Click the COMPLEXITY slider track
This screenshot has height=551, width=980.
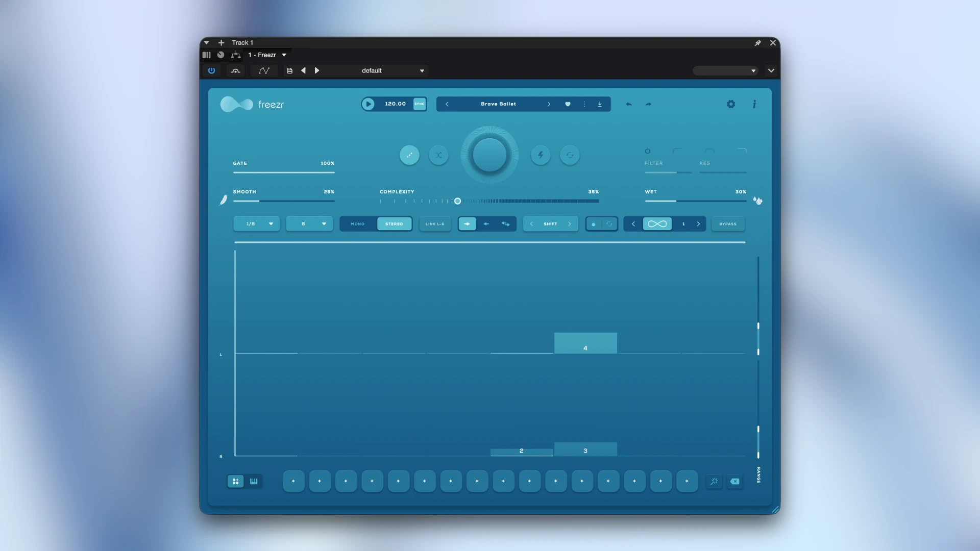[x=489, y=201]
